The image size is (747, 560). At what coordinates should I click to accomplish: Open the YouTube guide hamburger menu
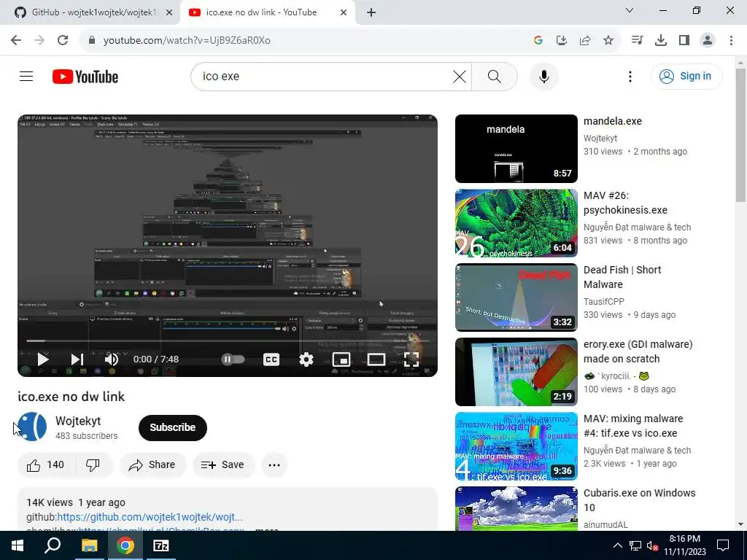tap(26, 76)
